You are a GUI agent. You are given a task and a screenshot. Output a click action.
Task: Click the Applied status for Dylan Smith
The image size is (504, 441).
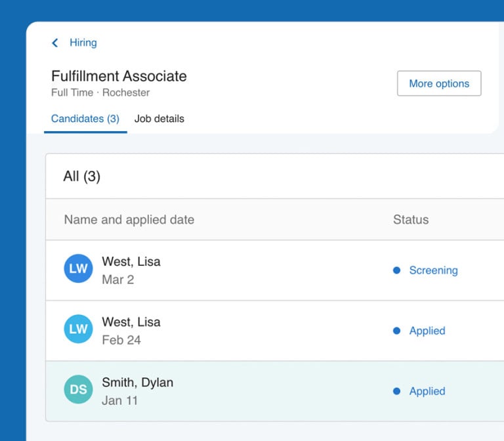tap(427, 391)
